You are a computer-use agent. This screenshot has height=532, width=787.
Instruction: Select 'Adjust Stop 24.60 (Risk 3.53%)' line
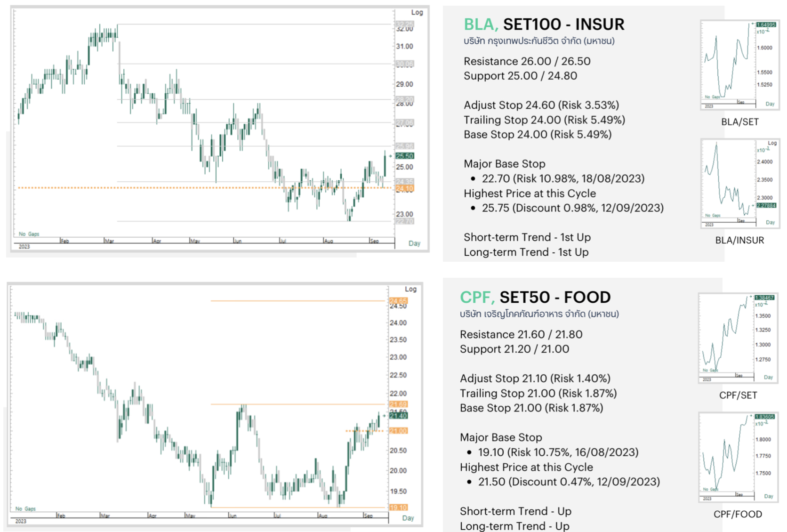pos(541,105)
